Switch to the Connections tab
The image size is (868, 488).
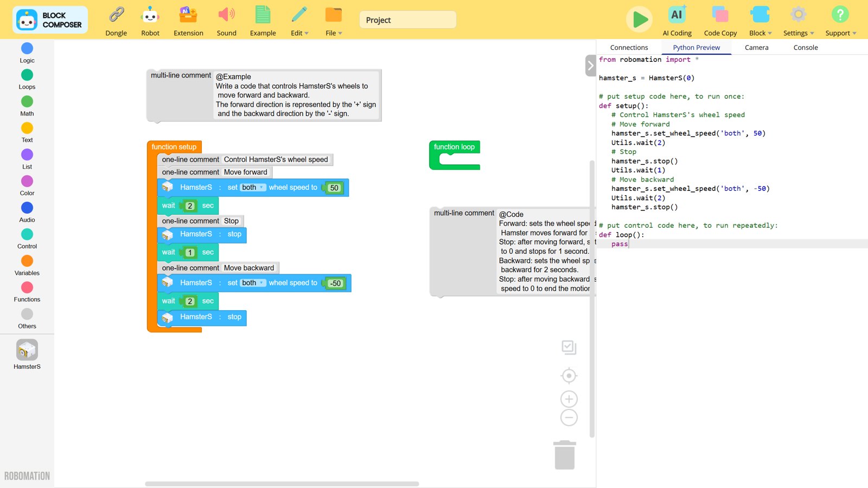pyautogui.click(x=629, y=48)
